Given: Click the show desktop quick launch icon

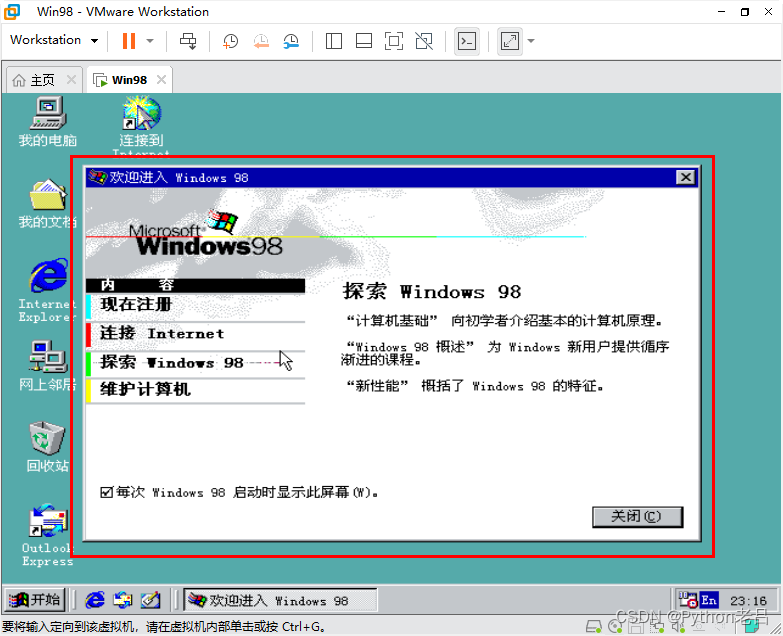Looking at the screenshot, I should tap(151, 600).
